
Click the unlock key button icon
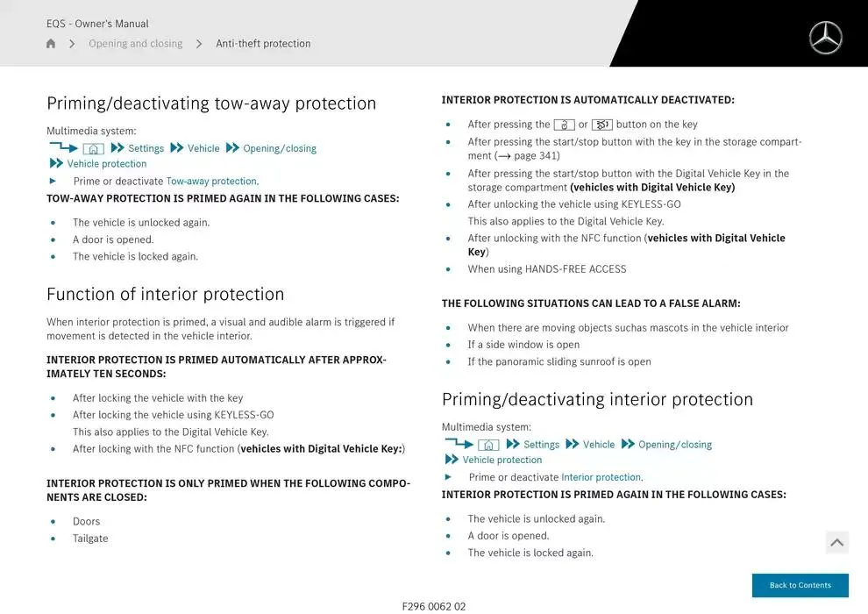(564, 125)
